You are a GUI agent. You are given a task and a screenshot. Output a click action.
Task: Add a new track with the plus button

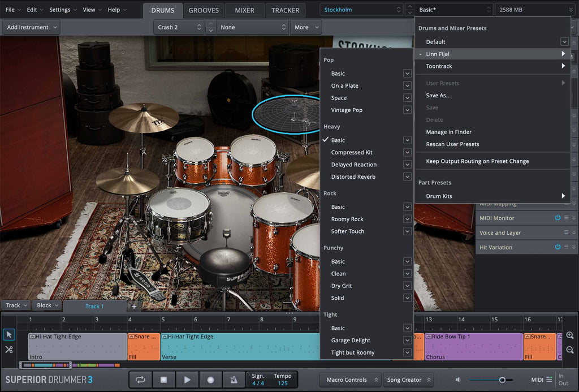tap(133, 306)
